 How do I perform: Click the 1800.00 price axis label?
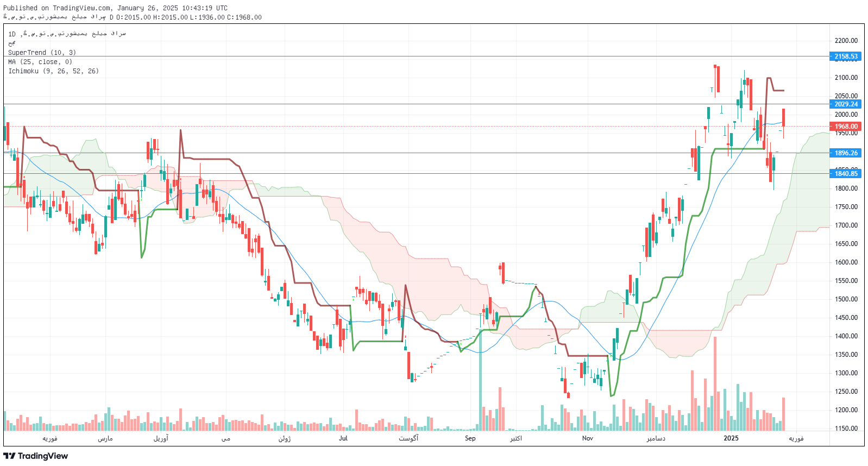tap(846, 188)
